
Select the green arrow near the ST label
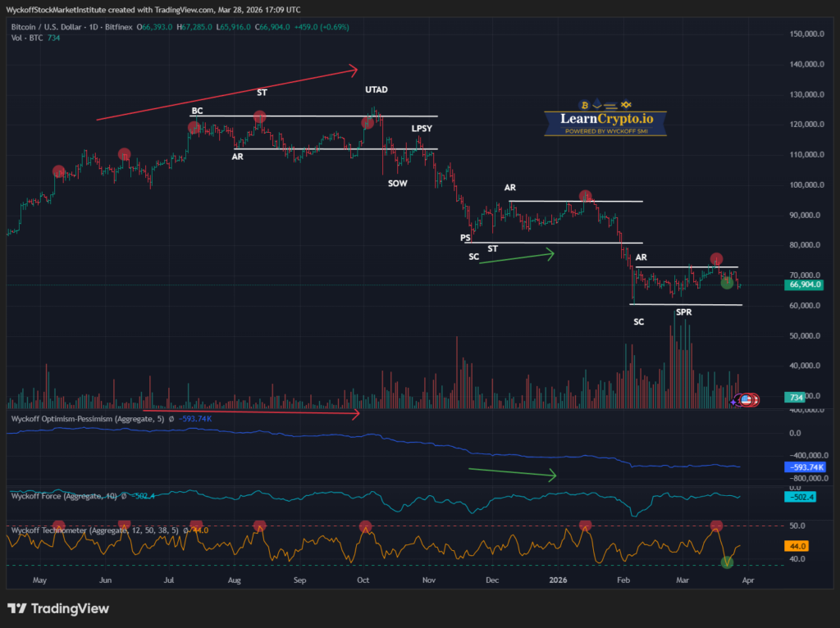[517, 257]
